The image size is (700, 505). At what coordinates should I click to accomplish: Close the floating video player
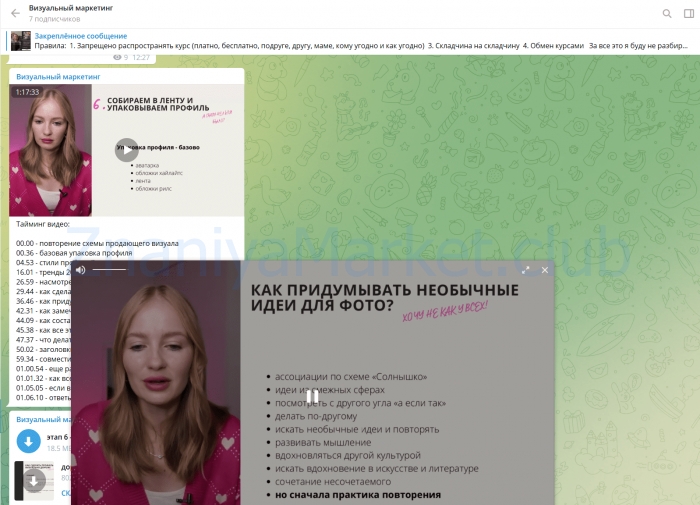tap(545, 270)
